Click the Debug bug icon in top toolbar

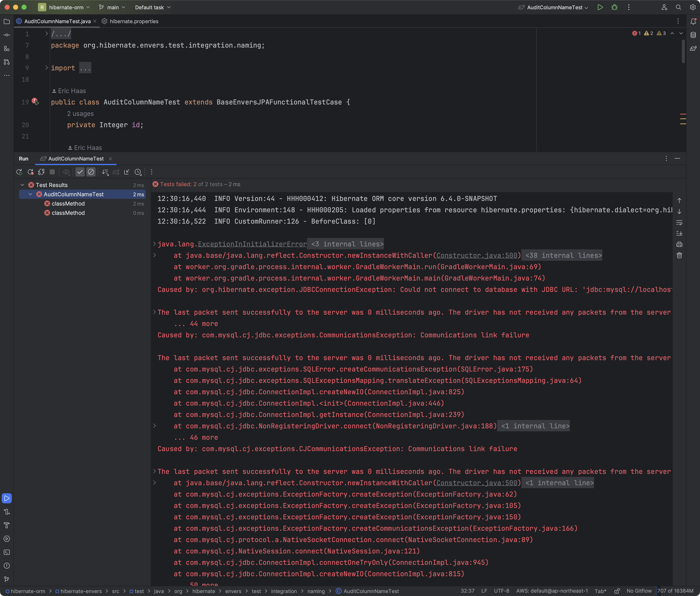pyautogui.click(x=614, y=7)
